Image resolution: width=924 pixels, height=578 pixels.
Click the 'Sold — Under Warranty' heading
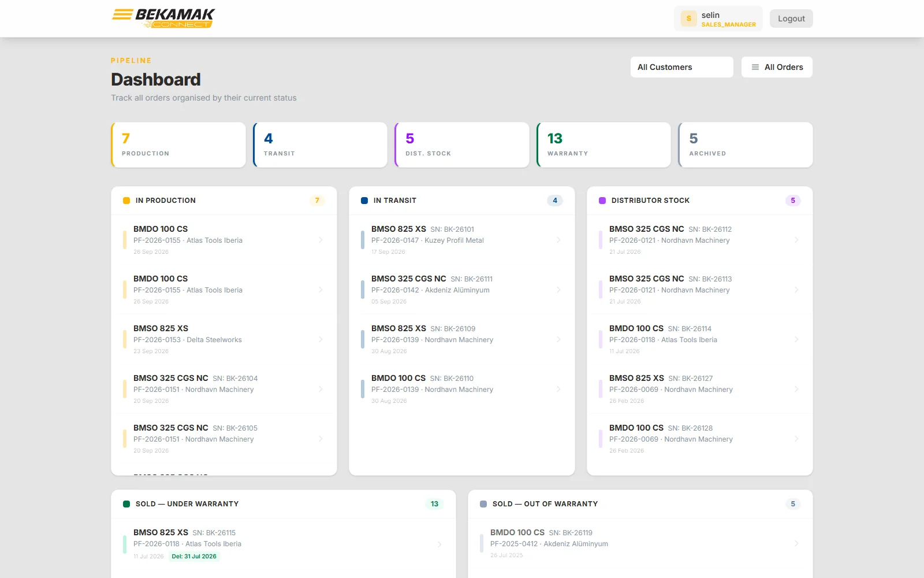click(x=187, y=504)
